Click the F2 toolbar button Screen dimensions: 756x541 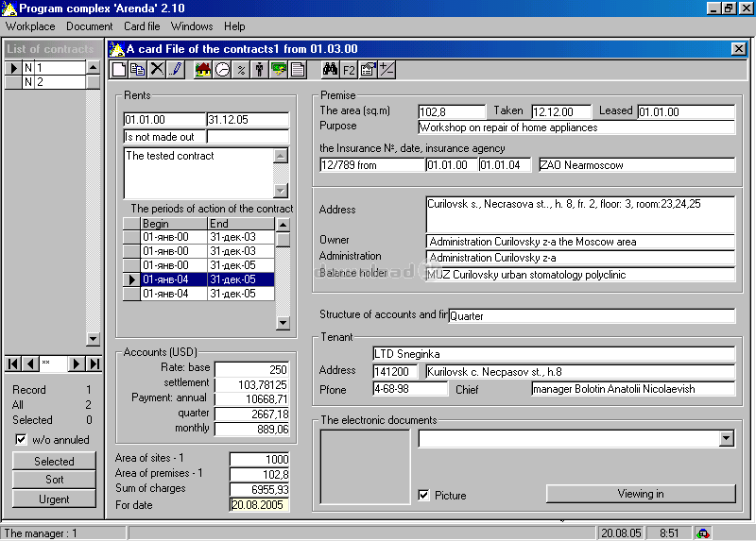click(x=349, y=70)
